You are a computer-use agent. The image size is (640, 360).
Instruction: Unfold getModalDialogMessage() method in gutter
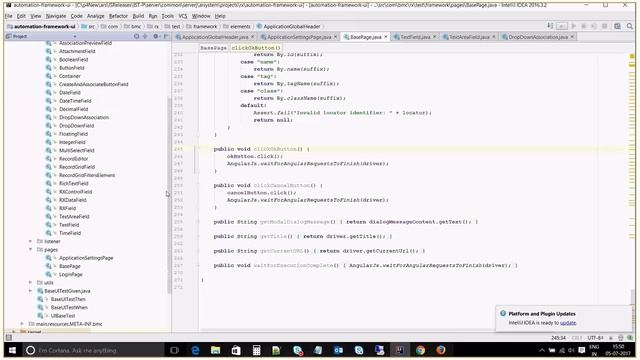[198, 222]
